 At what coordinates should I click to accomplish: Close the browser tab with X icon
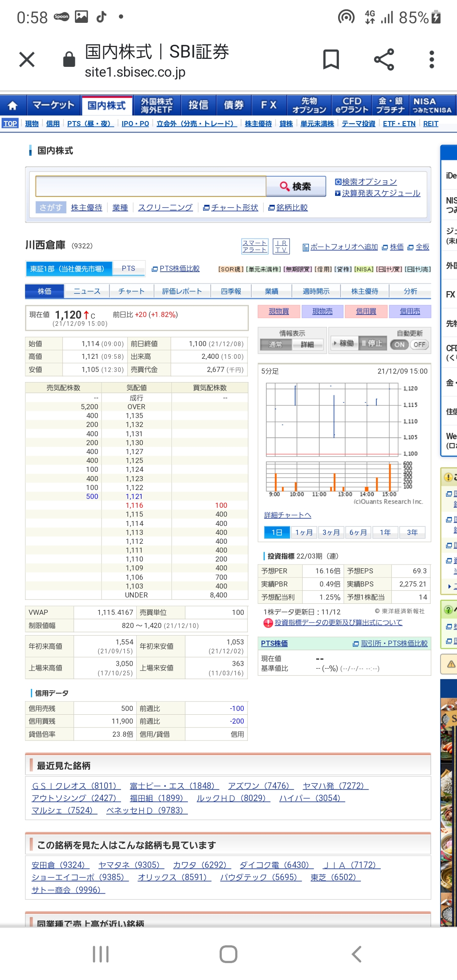(27, 60)
